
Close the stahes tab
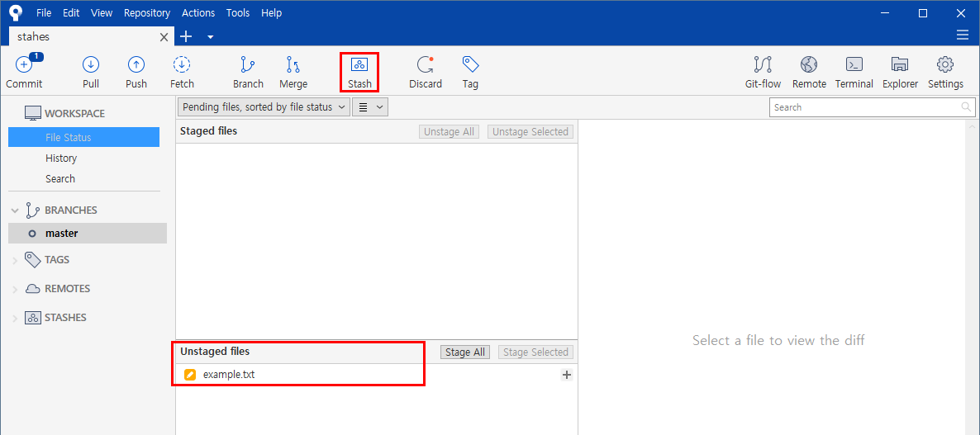click(x=164, y=37)
